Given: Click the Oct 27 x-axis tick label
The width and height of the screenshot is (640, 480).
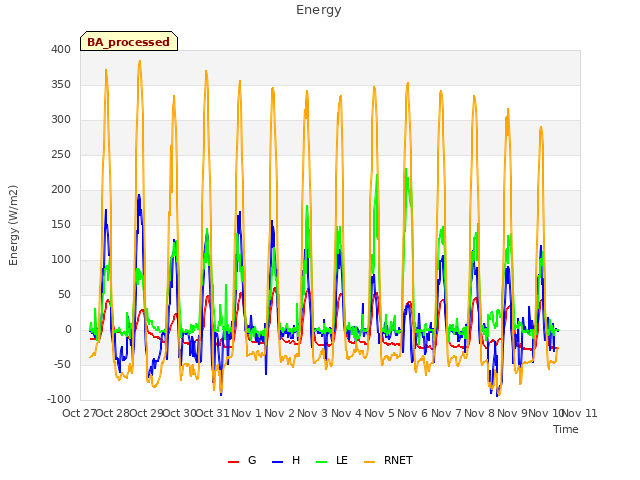Looking at the screenshot, I should [79, 413].
